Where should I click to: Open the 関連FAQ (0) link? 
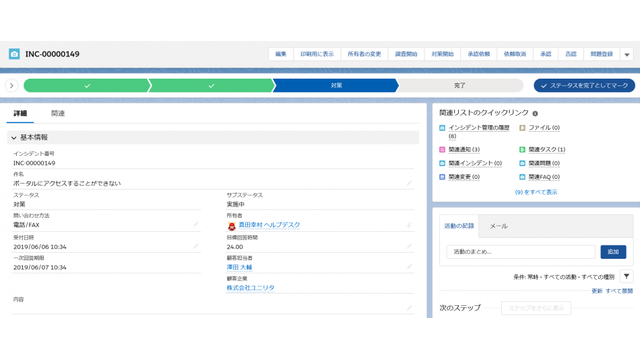[x=544, y=177]
